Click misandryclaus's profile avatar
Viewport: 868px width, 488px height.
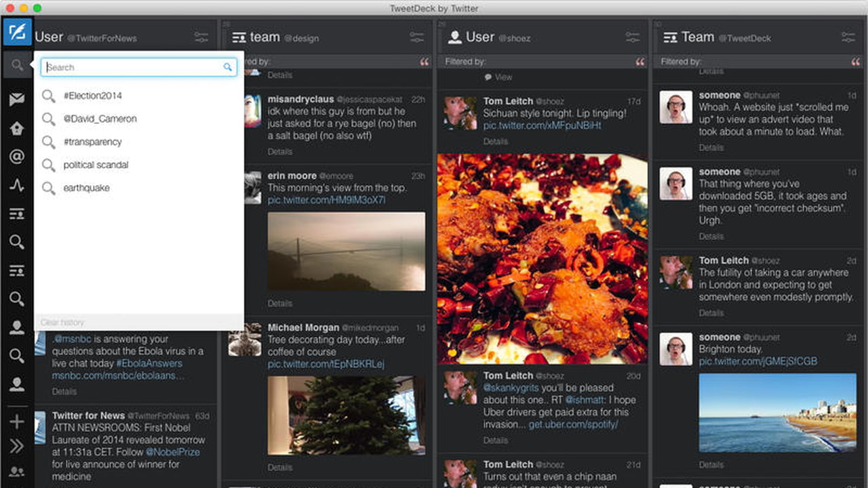[x=252, y=110]
